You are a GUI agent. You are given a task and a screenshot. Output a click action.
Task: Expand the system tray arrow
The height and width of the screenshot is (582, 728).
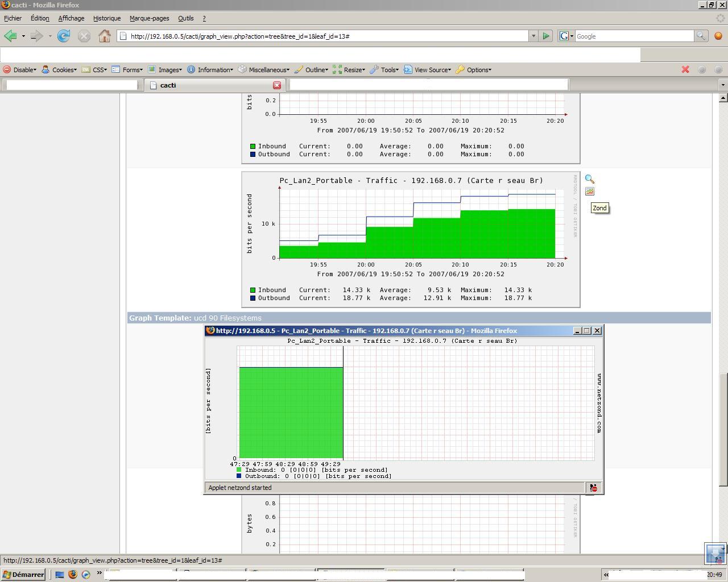(x=606, y=575)
